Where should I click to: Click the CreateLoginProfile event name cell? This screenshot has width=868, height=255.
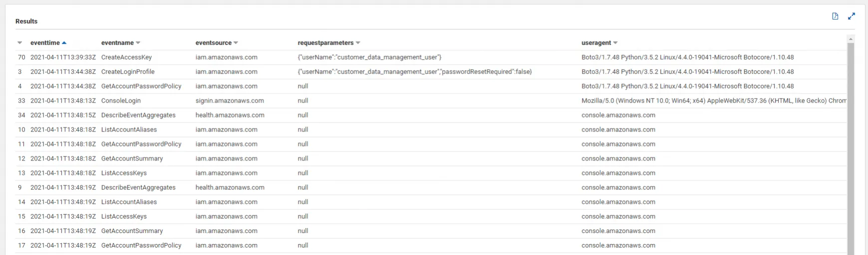pyautogui.click(x=128, y=72)
